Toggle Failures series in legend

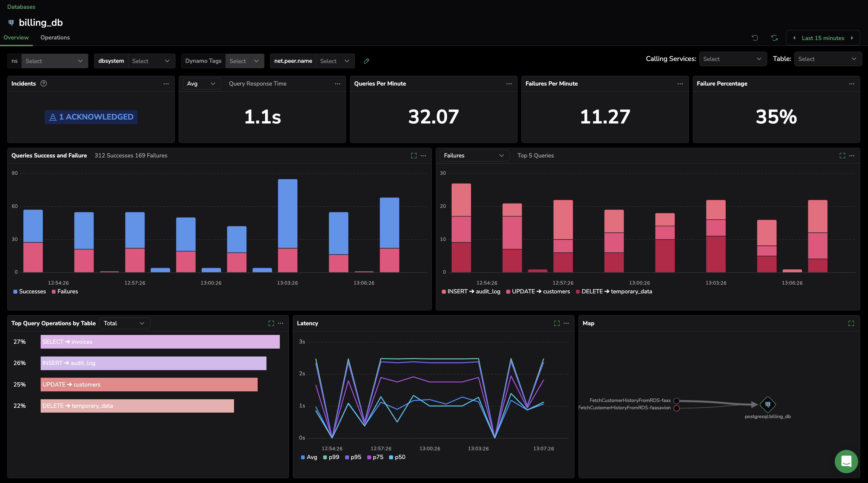(x=65, y=292)
